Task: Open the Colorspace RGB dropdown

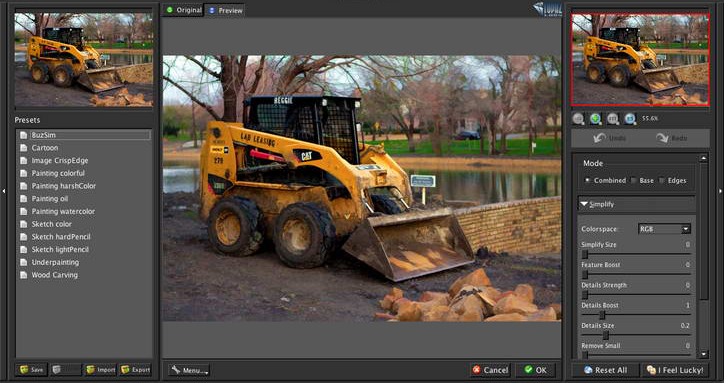Action: (x=664, y=229)
